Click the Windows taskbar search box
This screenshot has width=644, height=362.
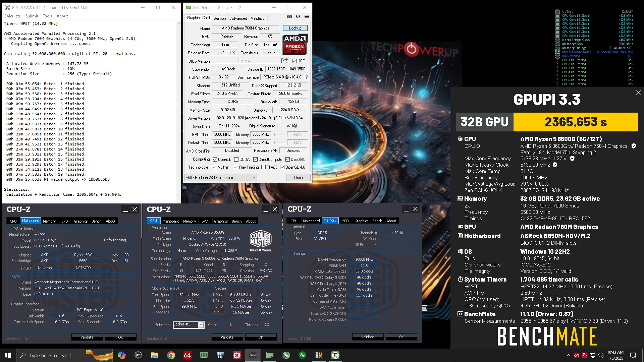pyautogui.click(x=64, y=355)
